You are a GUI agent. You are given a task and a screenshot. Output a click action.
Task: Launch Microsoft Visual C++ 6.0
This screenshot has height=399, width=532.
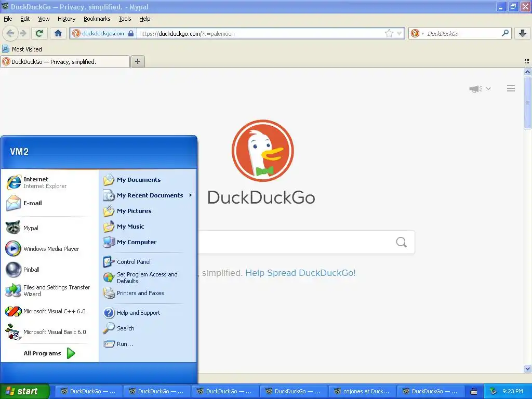click(x=48, y=311)
